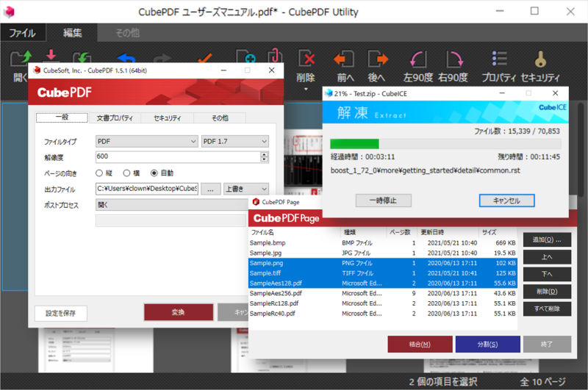Click the 追加(O) ... button
Image resolution: width=588 pixels, height=390 pixels.
(547, 239)
